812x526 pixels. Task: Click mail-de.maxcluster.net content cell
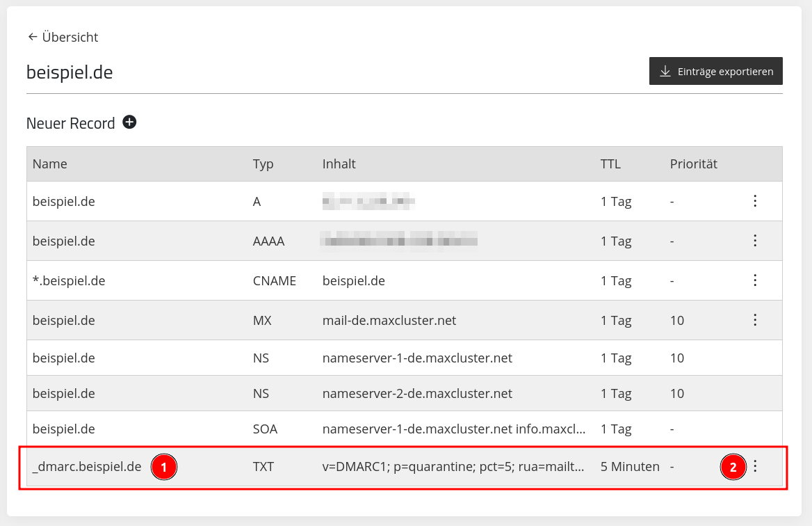pyautogui.click(x=389, y=320)
